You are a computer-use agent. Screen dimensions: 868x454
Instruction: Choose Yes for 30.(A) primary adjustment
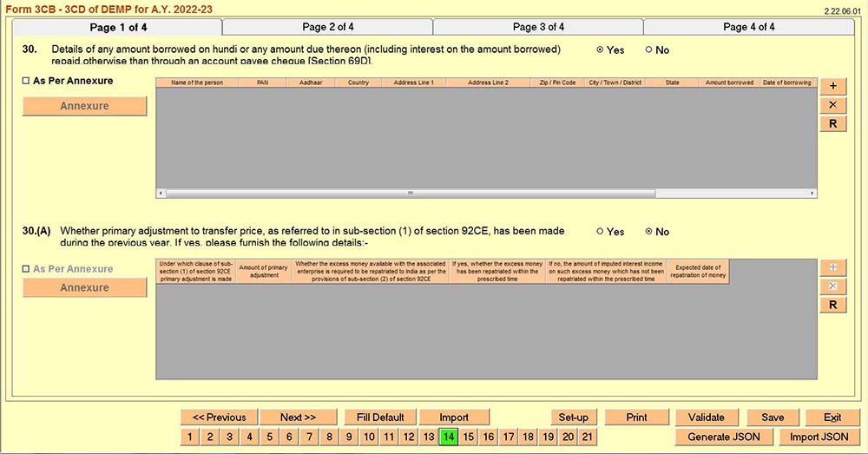click(x=600, y=232)
